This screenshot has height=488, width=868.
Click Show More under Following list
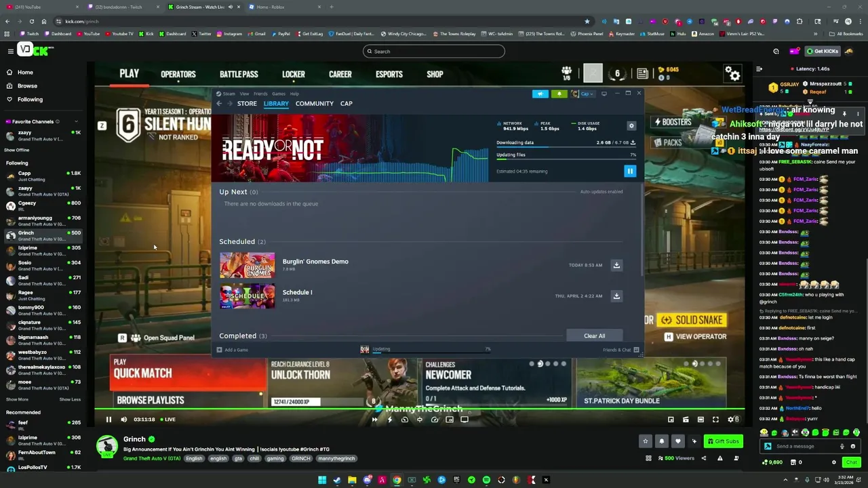pyautogui.click(x=17, y=399)
